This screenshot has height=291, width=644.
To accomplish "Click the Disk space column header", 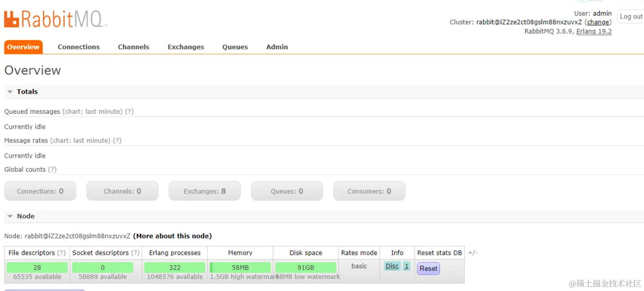I will click(306, 253).
